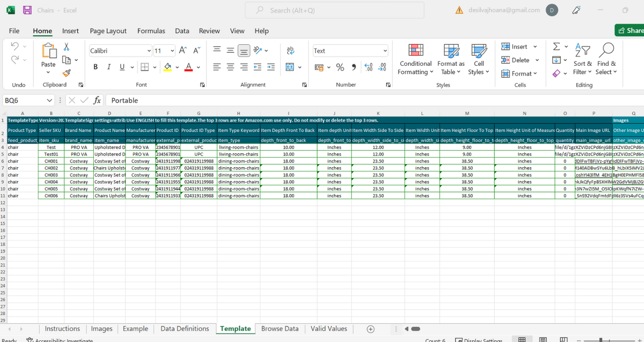Click the horizontal scrollbar thumb
The image size is (644, 342).
coord(416,329)
